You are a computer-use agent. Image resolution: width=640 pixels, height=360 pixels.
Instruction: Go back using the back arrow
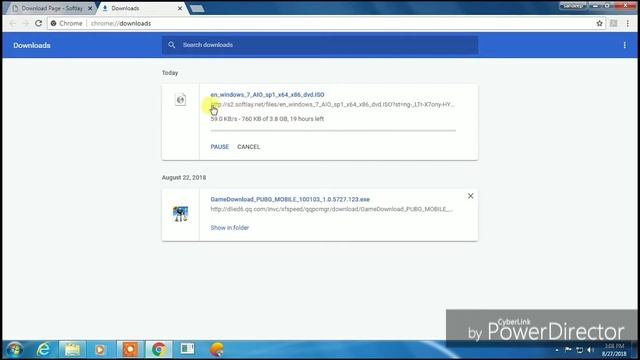(12, 23)
